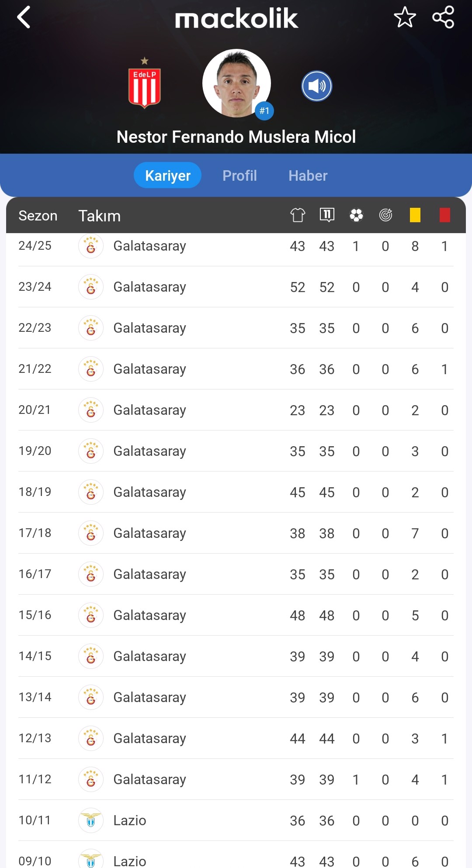The height and width of the screenshot is (868, 472).
Task: Open the 11/12 Galatasaray season row
Action: pyautogui.click(x=236, y=779)
